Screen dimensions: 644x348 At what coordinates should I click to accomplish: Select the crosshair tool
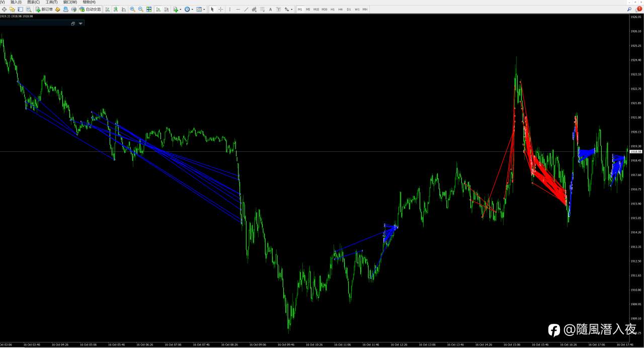pyautogui.click(x=220, y=9)
